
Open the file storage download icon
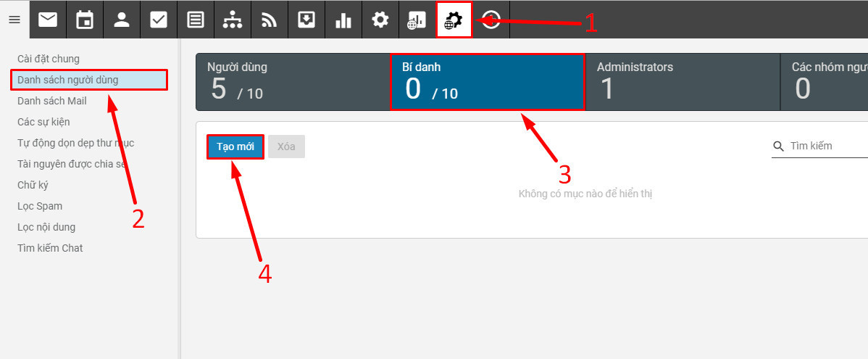pyautogui.click(x=306, y=20)
